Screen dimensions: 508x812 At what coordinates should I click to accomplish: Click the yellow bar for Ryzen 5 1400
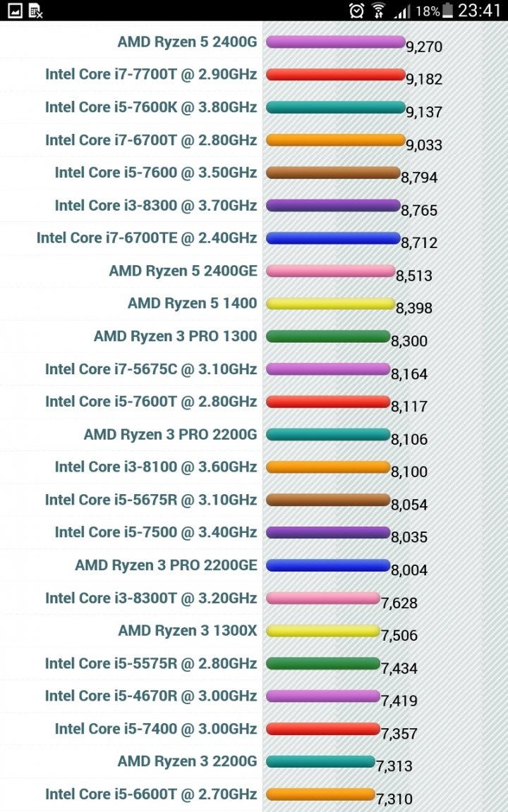click(x=331, y=304)
